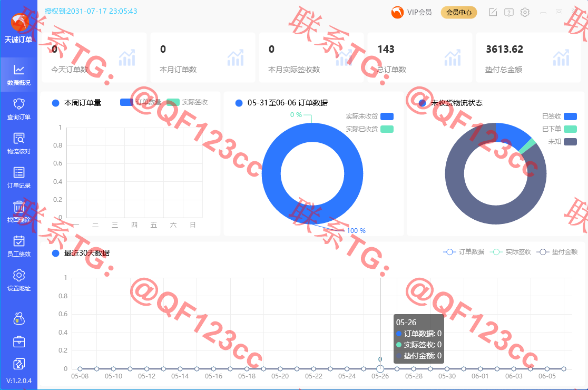Toggle 已下单 legend in logistics chart
Image resolution: width=588 pixels, height=390 pixels.
pyautogui.click(x=560, y=129)
